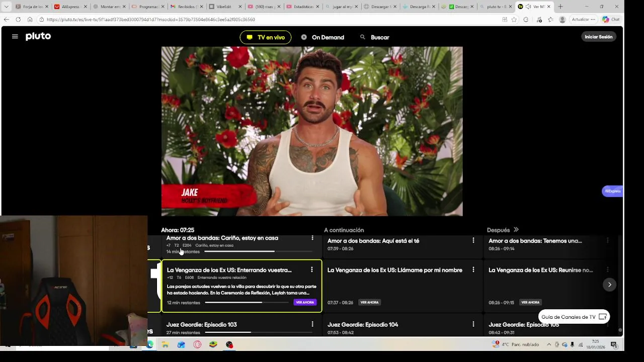Click the live video player

[x=312, y=131]
